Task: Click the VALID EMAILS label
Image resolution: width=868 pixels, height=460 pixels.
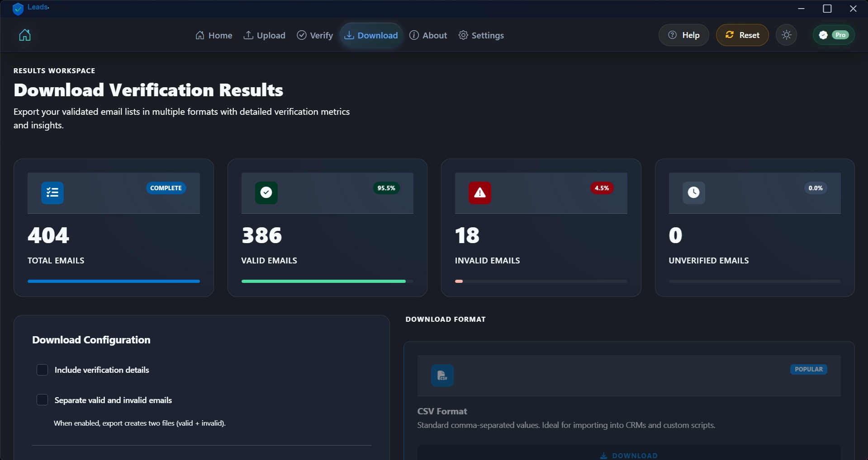Action: [269, 261]
